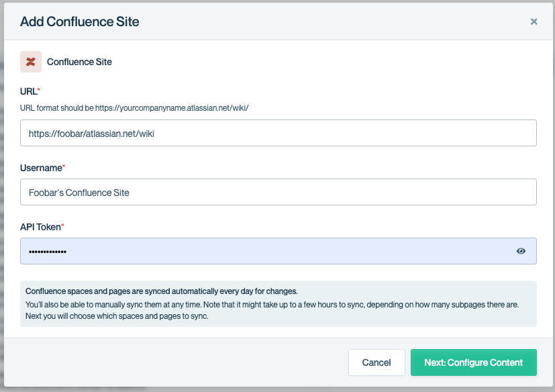Proceed with Next: Configure Content

pyautogui.click(x=473, y=362)
